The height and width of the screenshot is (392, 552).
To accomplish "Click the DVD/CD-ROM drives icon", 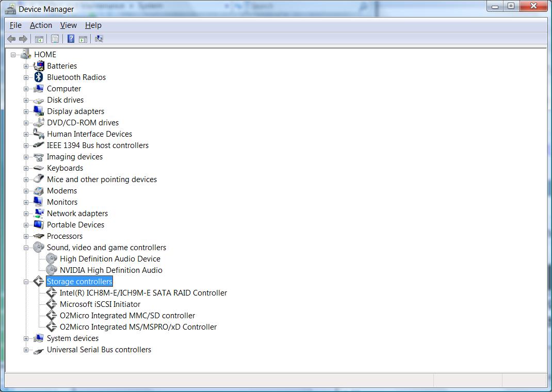I will point(39,123).
